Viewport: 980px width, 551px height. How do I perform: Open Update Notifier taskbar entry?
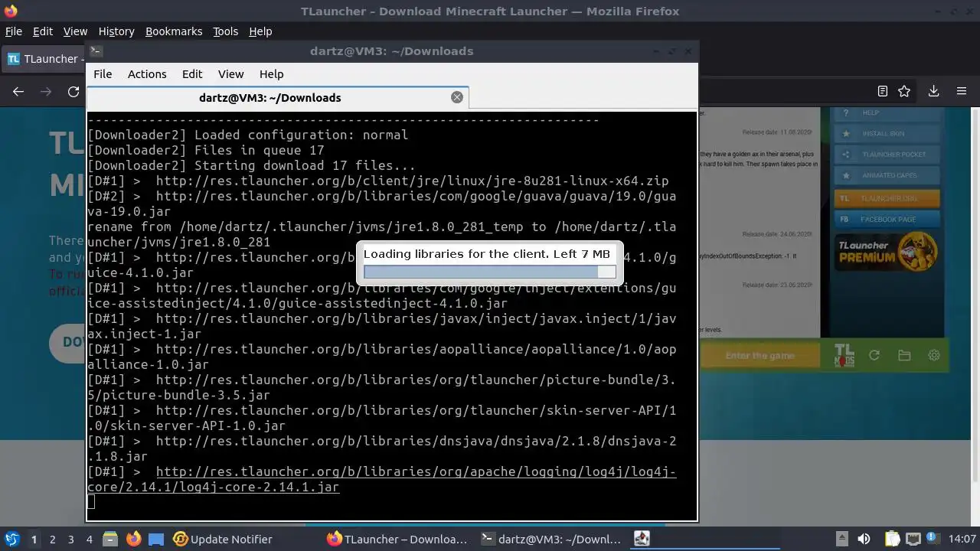tap(223, 539)
